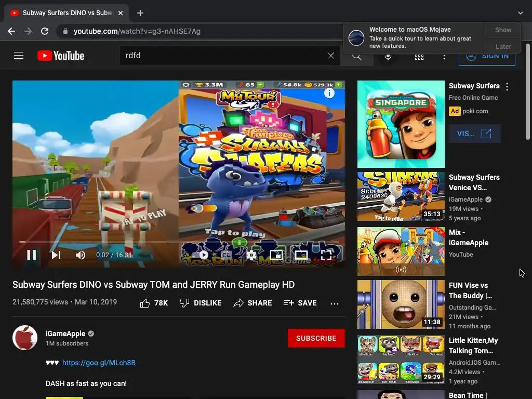532x399 pixels.
Task: Open the YouTube hamburger guide menu
Action: pyautogui.click(x=19, y=55)
